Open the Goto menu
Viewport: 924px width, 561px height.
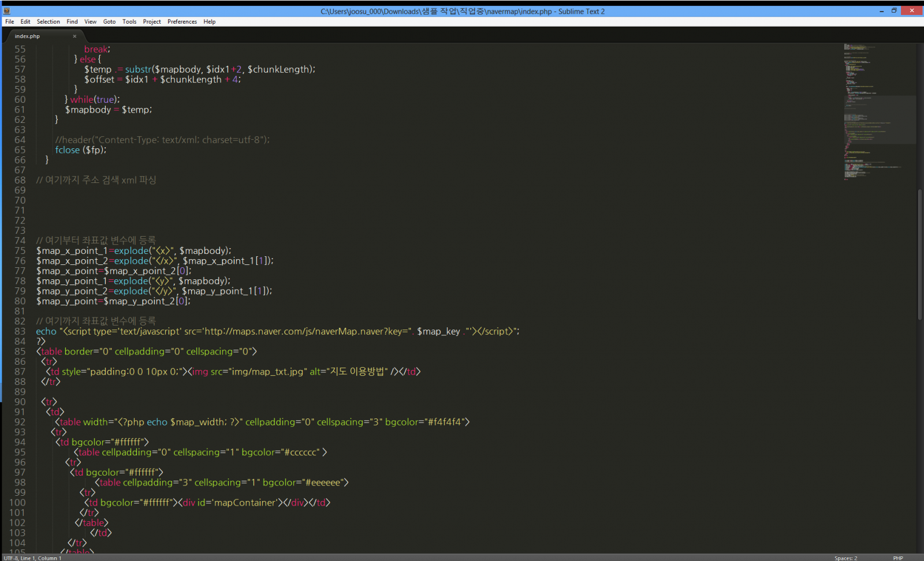(x=109, y=22)
